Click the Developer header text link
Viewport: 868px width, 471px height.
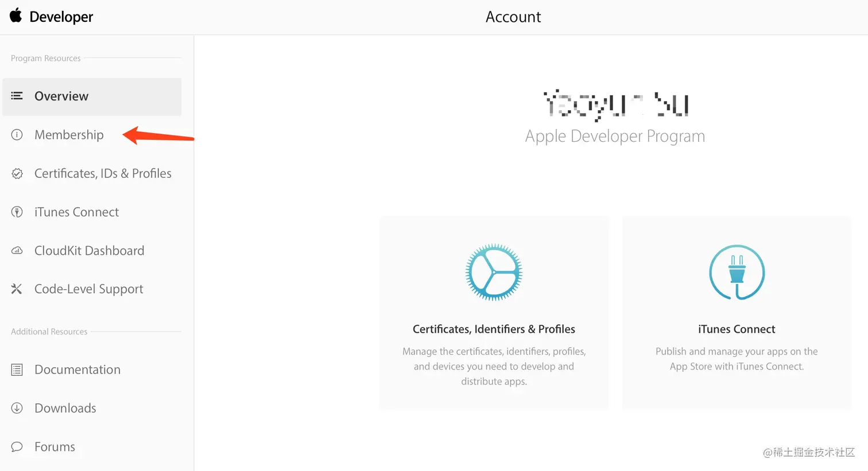coord(60,16)
